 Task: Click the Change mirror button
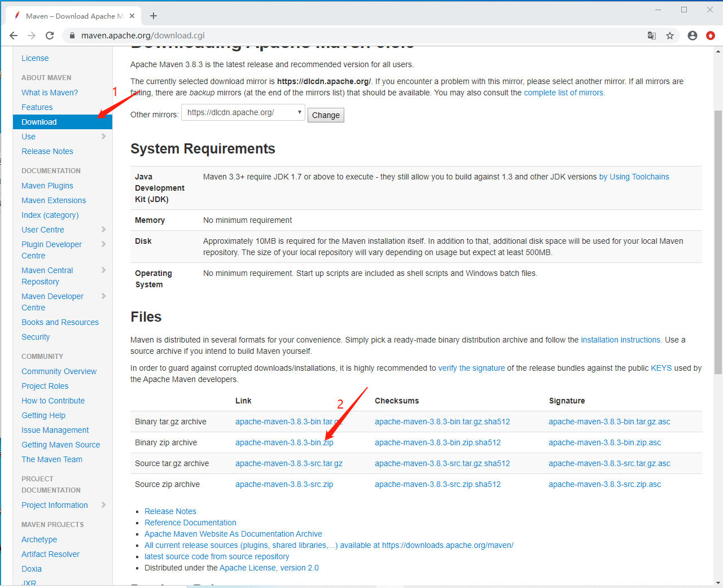tap(326, 115)
